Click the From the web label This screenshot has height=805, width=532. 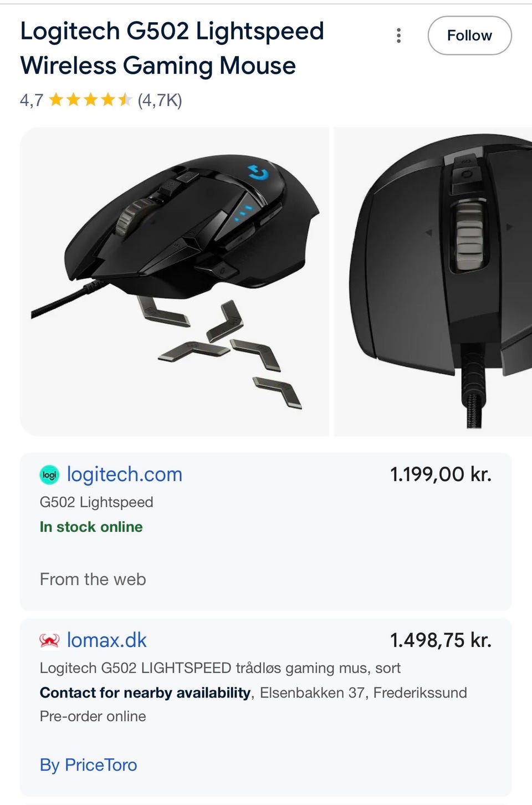coord(93,579)
